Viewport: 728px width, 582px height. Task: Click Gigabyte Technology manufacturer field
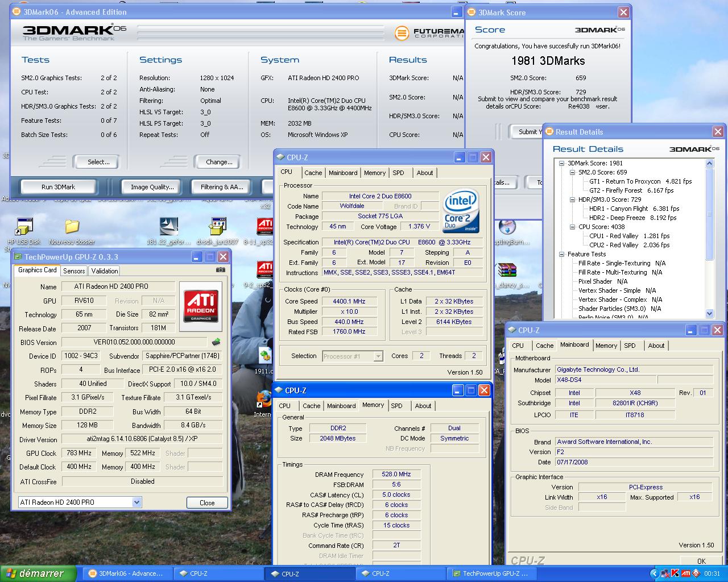pos(634,369)
